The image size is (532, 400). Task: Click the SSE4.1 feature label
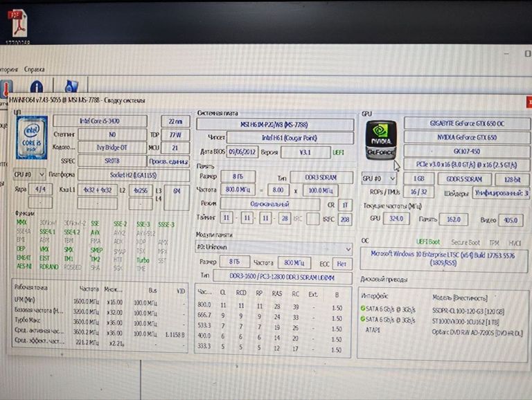click(48, 232)
